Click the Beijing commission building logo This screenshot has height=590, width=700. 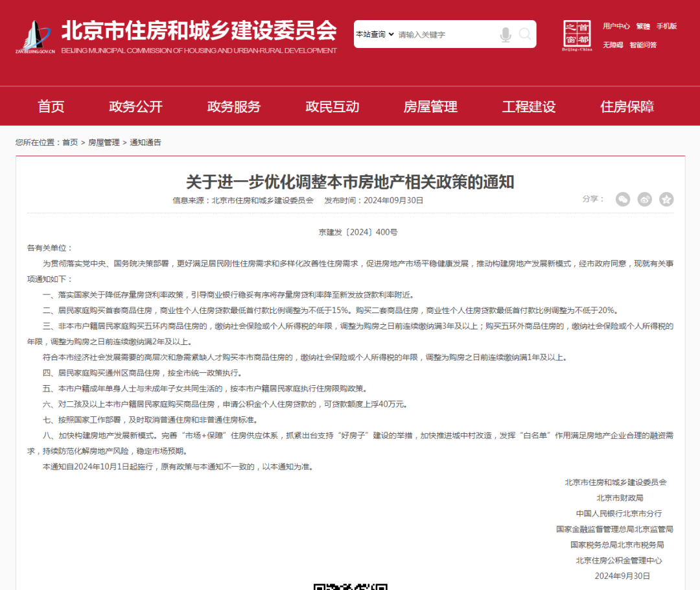coord(35,37)
